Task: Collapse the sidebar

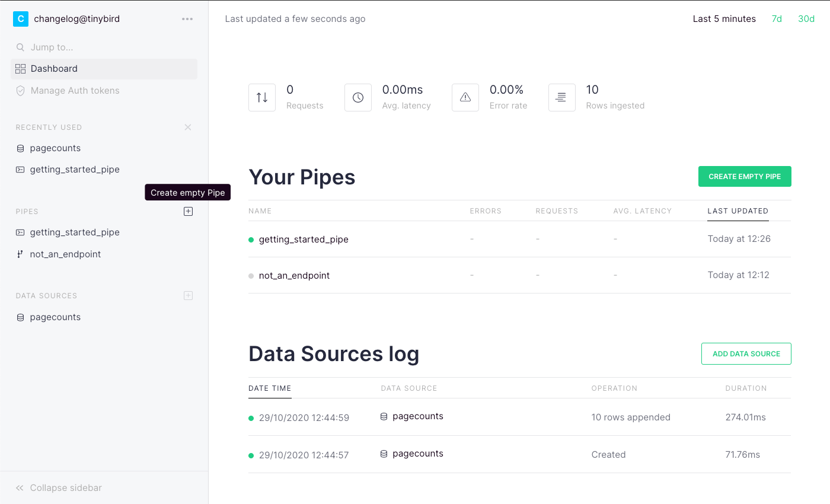Action: [x=59, y=488]
